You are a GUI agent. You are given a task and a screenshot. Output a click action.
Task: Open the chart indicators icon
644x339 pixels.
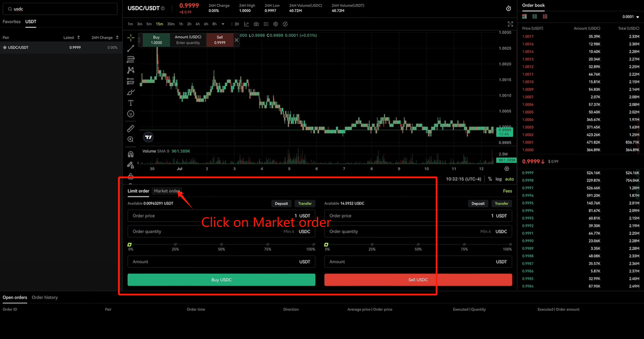tap(247, 24)
